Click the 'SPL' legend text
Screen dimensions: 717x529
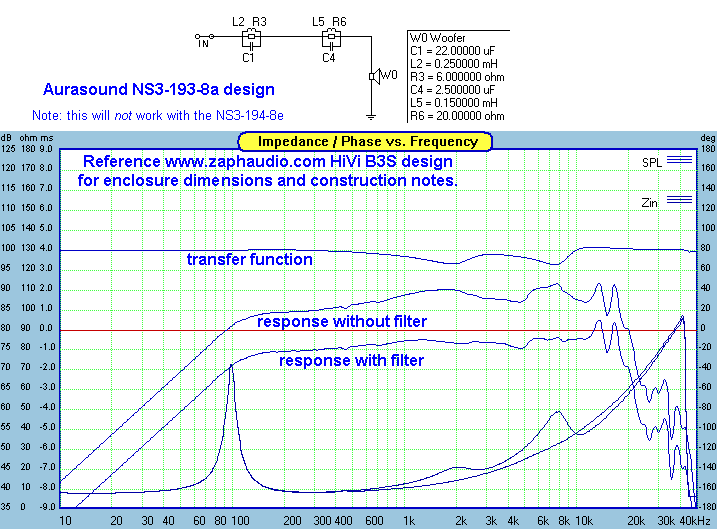(x=652, y=163)
